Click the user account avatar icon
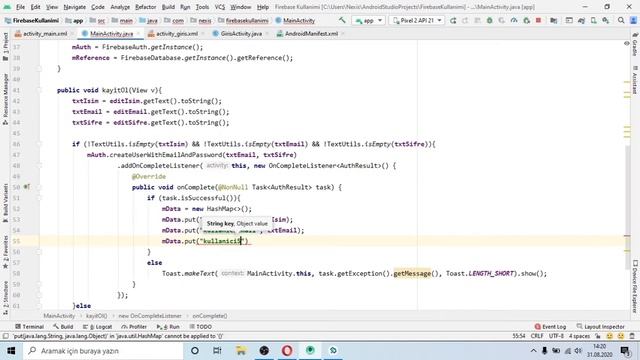The image size is (640, 360). [633, 20]
